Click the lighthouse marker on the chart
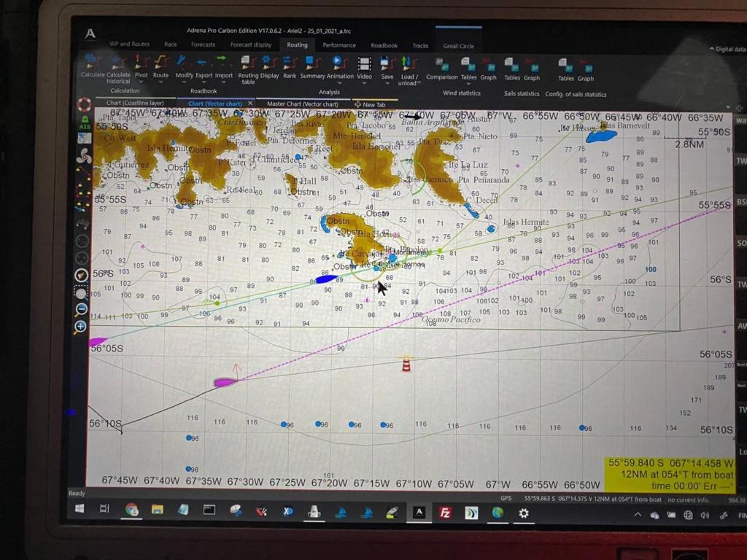Screen dimensions: 747x560 pyautogui.click(x=406, y=363)
